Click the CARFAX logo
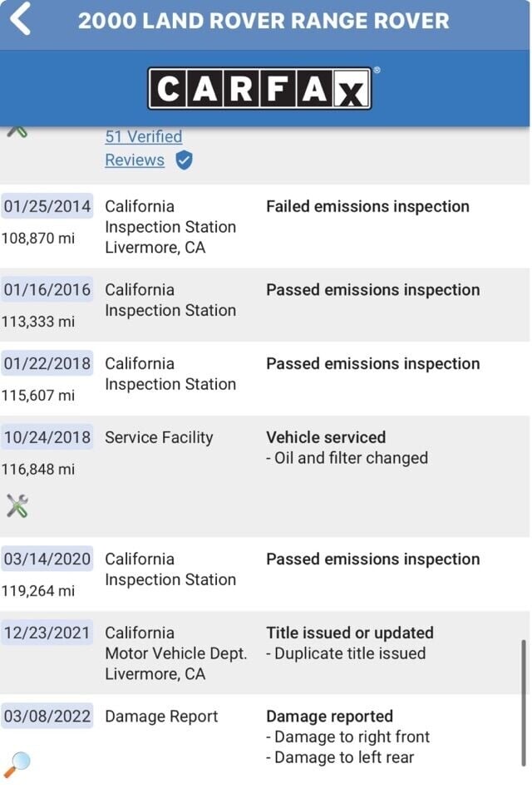Viewport: 532px width, 798px height. pyautogui.click(x=260, y=89)
